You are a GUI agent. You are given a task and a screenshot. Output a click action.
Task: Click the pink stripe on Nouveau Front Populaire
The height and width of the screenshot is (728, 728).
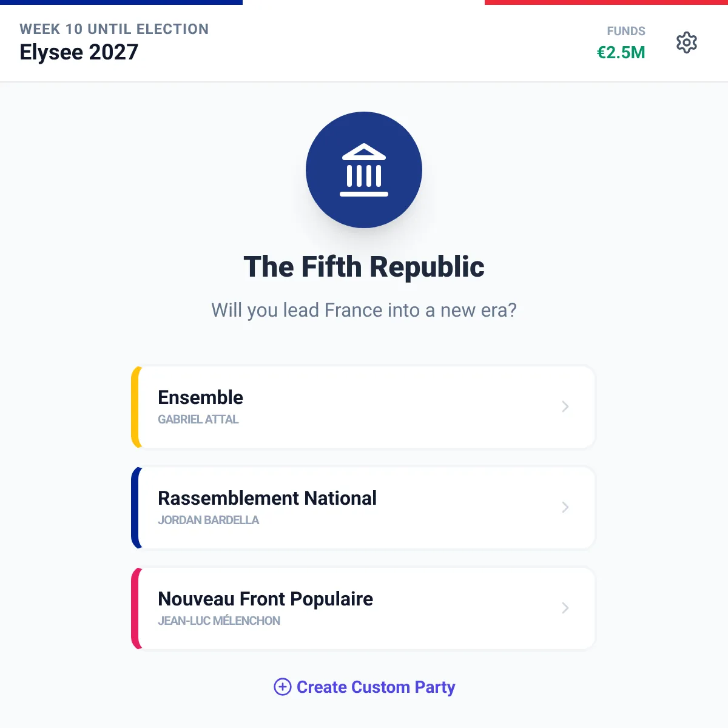pos(135,608)
